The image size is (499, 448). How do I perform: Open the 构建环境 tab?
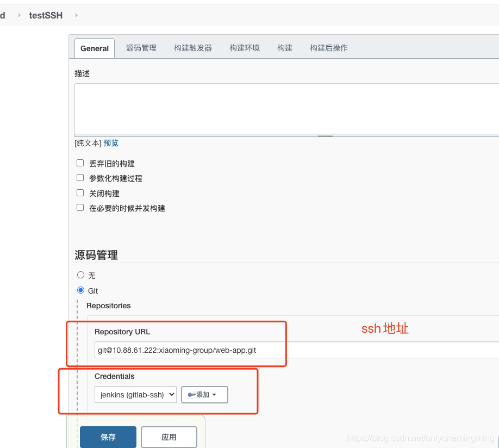point(245,48)
